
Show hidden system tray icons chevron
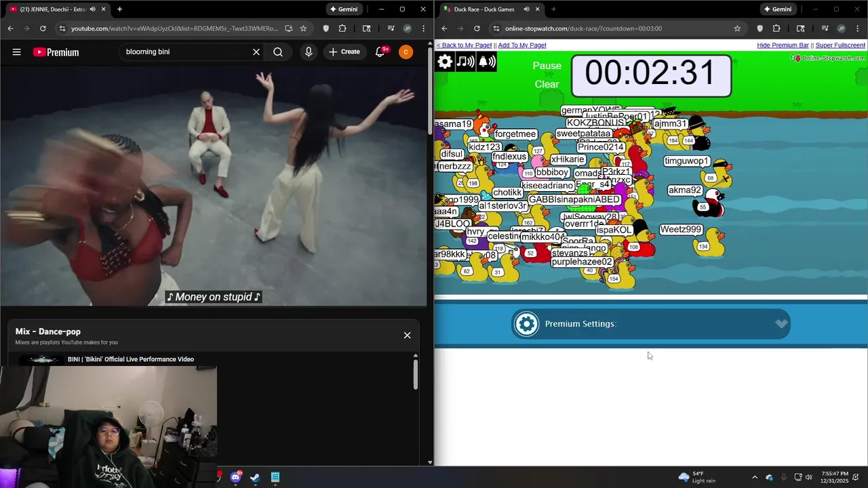click(x=755, y=477)
